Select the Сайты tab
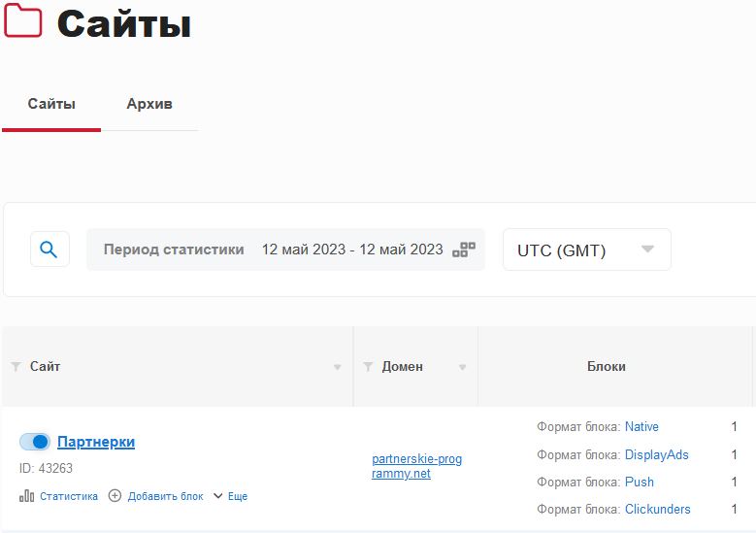The height and width of the screenshot is (533, 756). click(51, 104)
